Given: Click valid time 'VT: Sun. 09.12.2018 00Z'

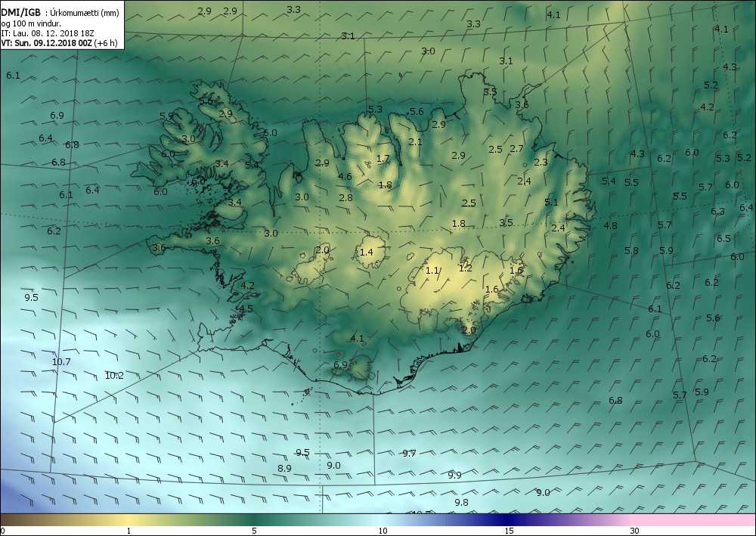Looking at the screenshot, I should [48, 43].
